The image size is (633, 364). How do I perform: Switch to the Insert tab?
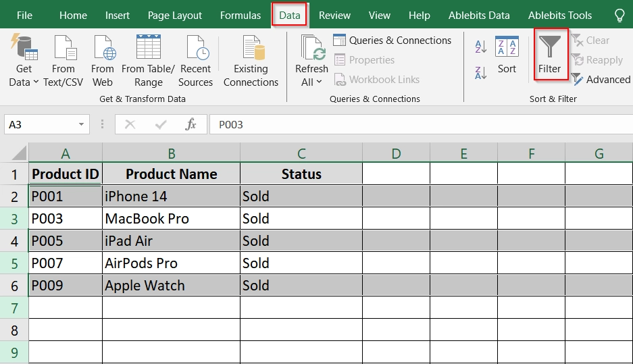[x=118, y=16]
